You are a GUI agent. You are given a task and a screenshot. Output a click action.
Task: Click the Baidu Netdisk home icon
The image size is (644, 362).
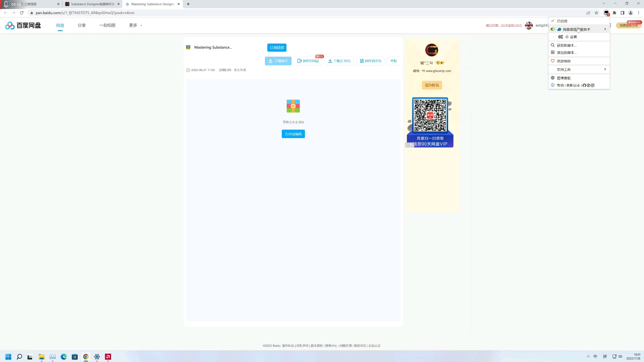(23, 25)
